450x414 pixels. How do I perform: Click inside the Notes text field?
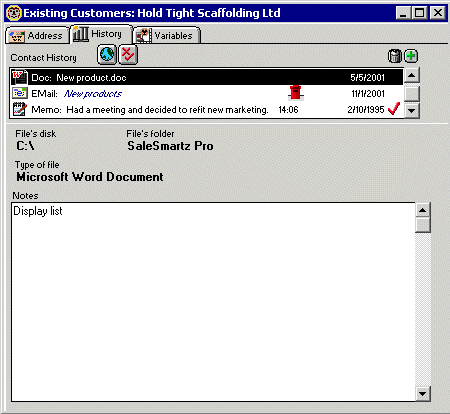click(x=213, y=302)
